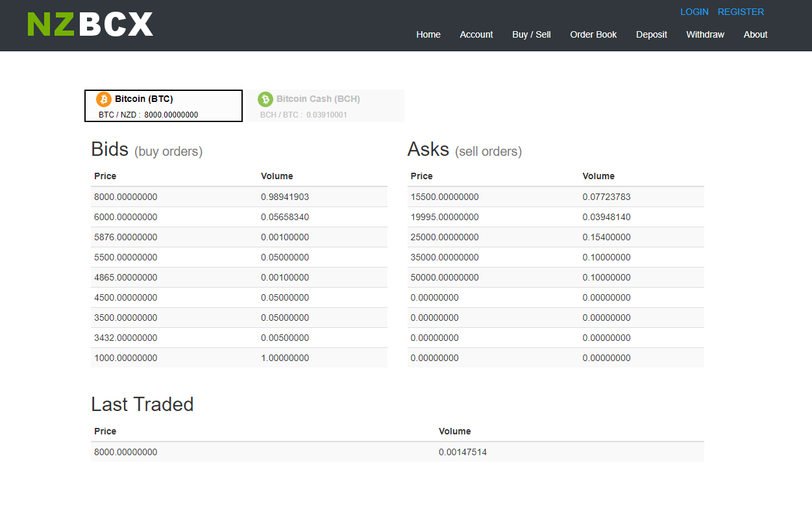Click the Last Traded heading
812x524 pixels.
(x=142, y=405)
